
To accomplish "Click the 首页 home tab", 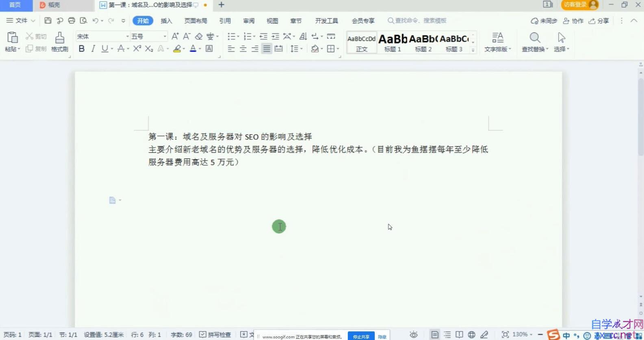I will coord(15,5).
